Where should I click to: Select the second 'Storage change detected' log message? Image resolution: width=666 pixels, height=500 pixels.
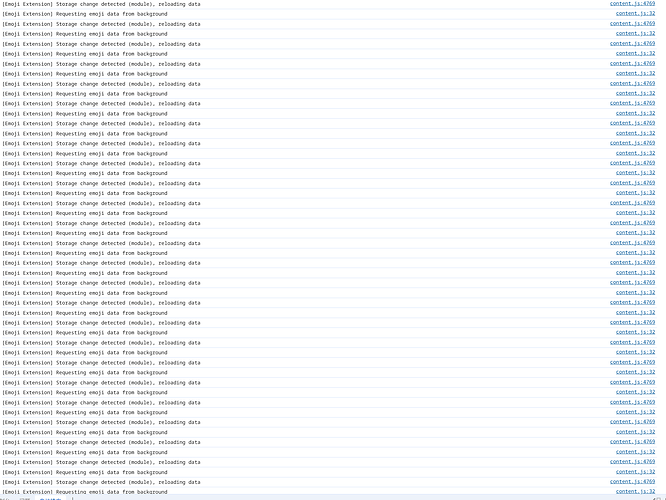pyautogui.click(x=101, y=24)
